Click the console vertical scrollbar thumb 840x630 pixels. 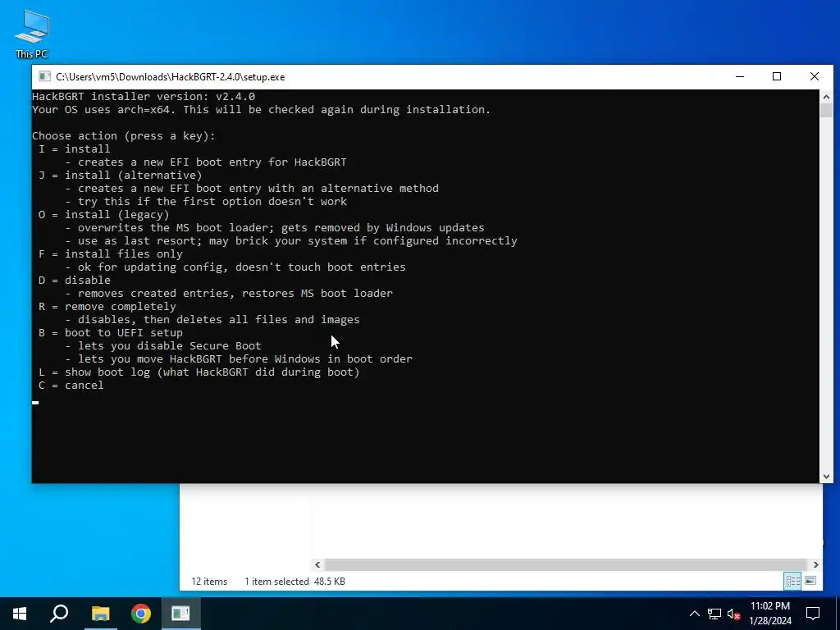(x=826, y=111)
